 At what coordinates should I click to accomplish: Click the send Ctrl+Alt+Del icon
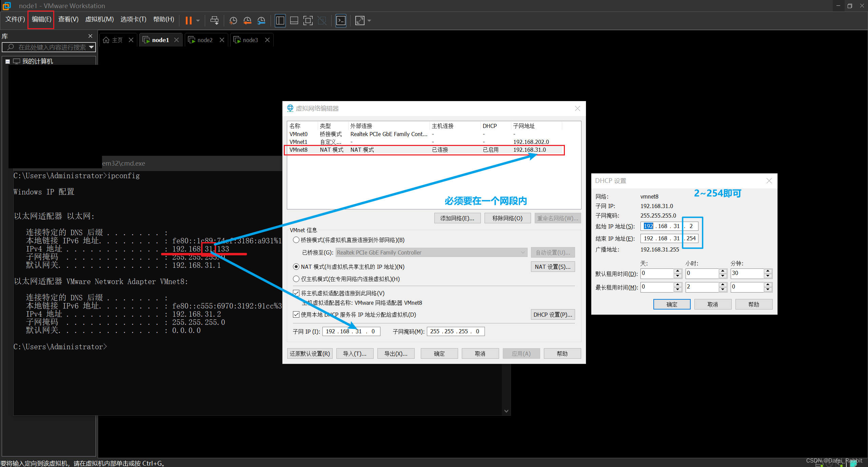214,21
